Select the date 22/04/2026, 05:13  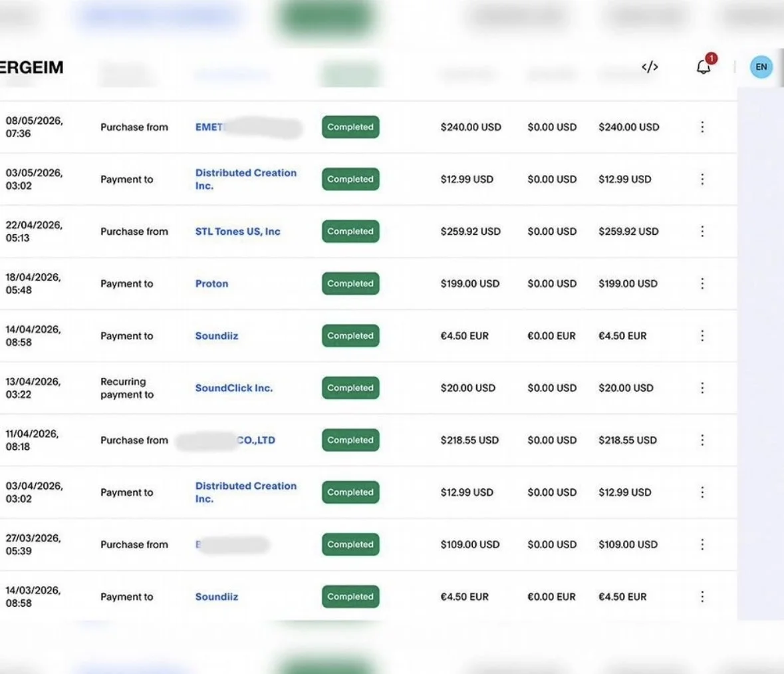35,231
